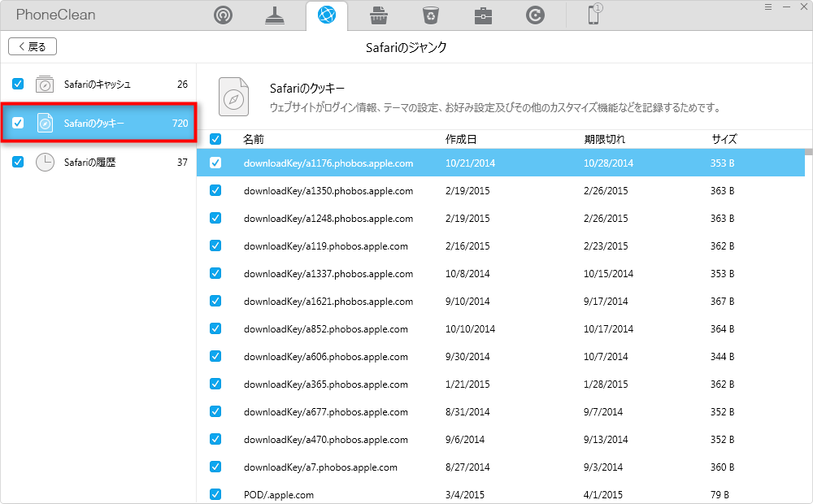Sort by the 名前 column header
This screenshot has height=504, width=813.
pyautogui.click(x=254, y=139)
